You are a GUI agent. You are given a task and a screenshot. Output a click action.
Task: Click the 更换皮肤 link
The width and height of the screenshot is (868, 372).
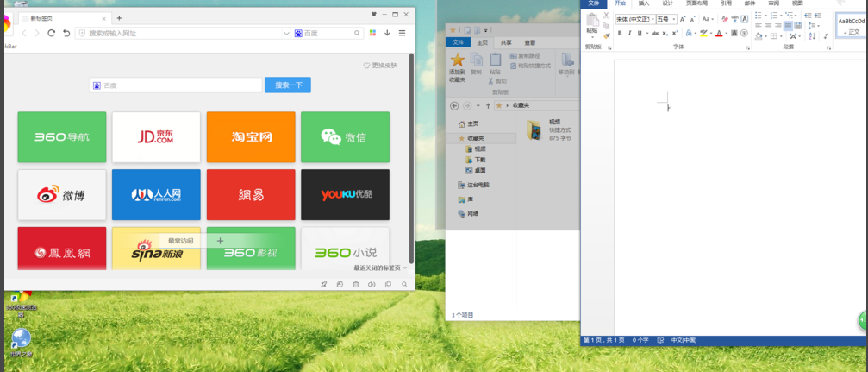(380, 66)
